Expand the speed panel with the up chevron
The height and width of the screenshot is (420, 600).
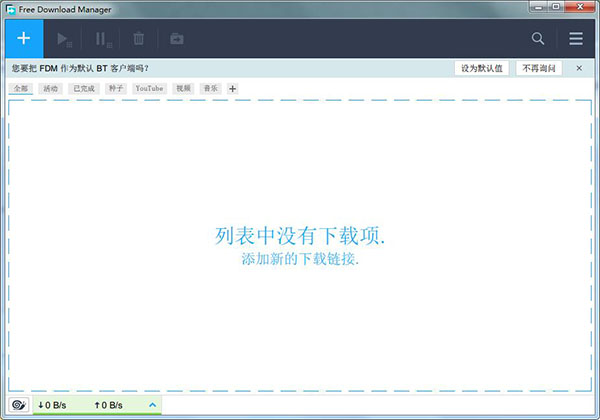point(153,405)
